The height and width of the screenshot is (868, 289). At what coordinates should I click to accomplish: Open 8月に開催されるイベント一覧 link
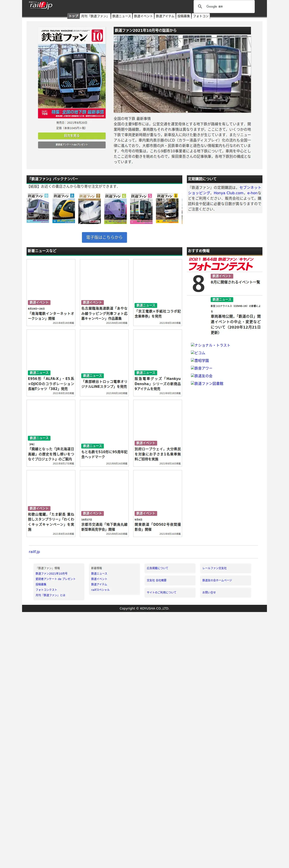point(235,282)
